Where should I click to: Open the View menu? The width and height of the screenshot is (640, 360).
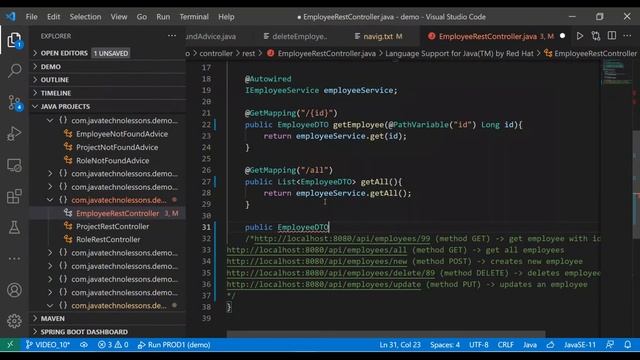coord(119,17)
